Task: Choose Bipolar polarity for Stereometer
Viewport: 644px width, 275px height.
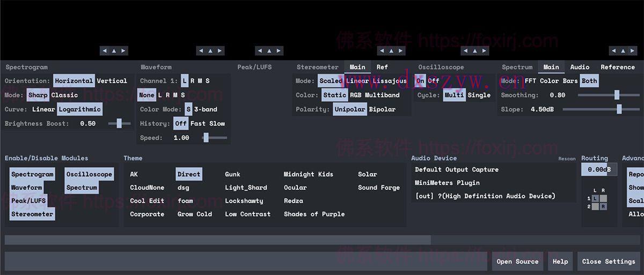Action: pyautogui.click(x=382, y=109)
